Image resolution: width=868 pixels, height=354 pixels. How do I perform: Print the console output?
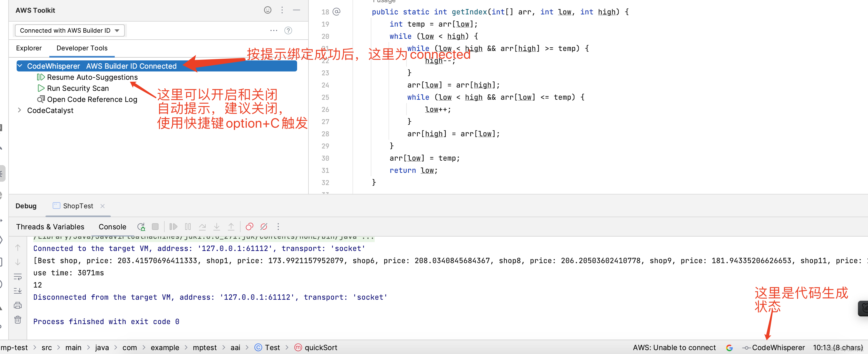click(x=18, y=305)
